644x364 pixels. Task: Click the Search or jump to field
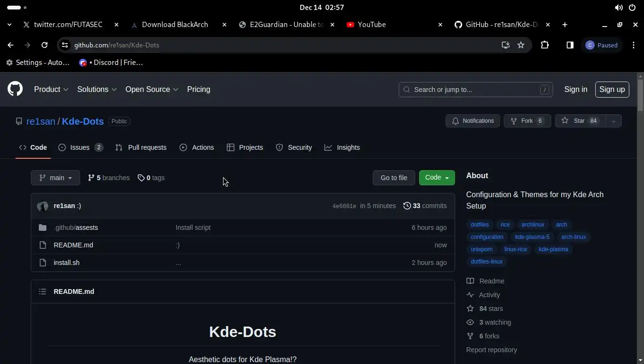(x=476, y=90)
